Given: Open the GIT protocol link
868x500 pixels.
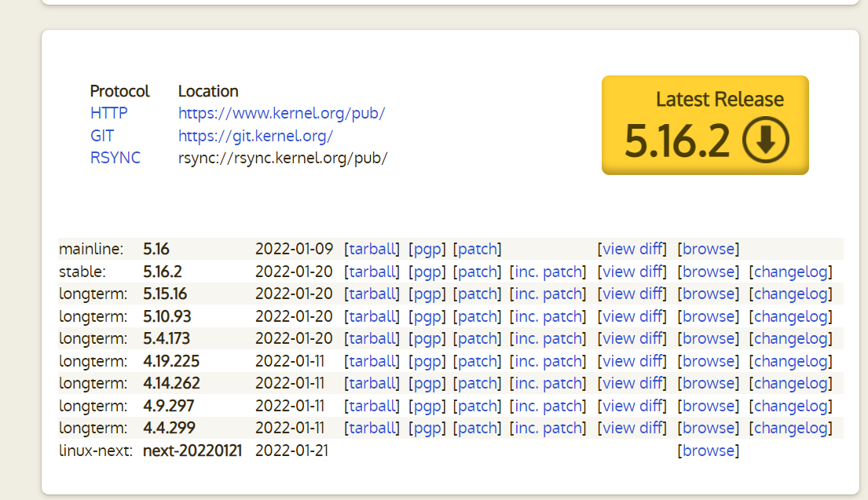Looking at the screenshot, I should point(102,136).
